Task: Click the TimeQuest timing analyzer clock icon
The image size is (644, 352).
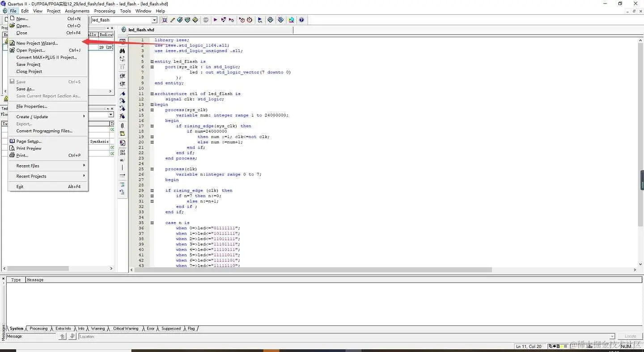Action: [250, 20]
